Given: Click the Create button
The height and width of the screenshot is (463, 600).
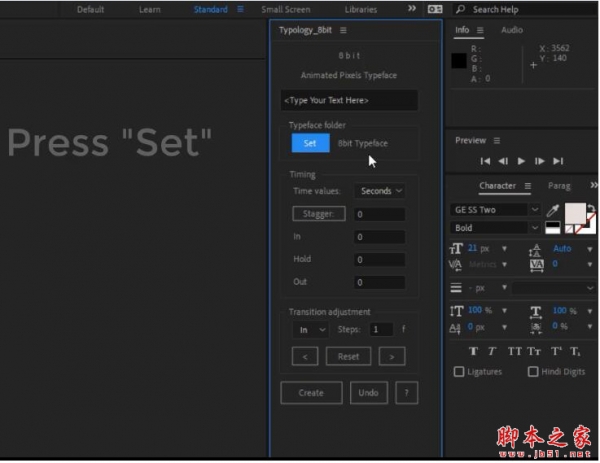Looking at the screenshot, I should click(x=311, y=394).
